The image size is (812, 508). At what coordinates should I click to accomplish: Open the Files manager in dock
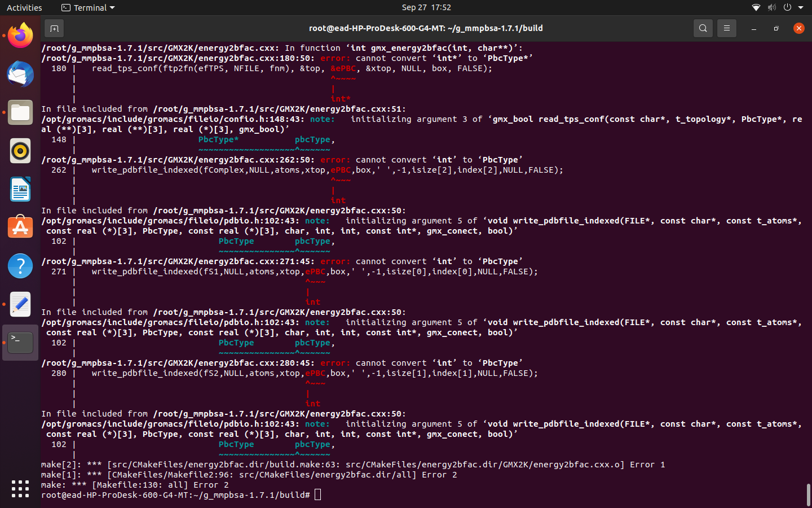click(x=20, y=112)
